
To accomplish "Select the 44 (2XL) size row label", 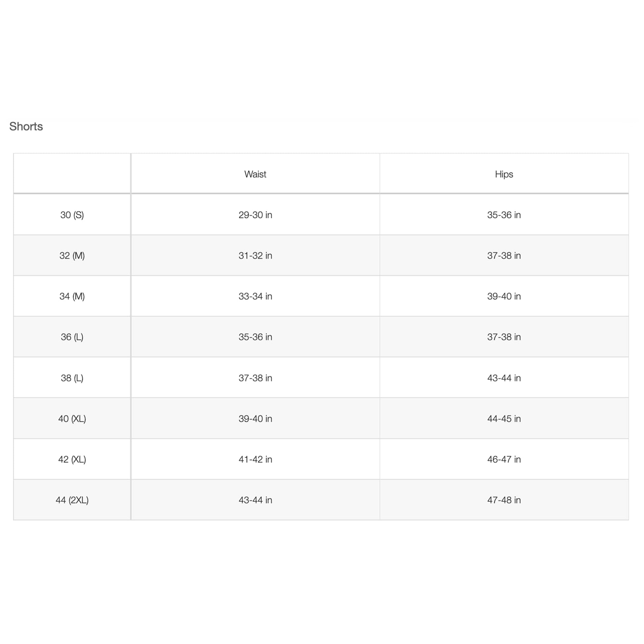I will [x=72, y=500].
